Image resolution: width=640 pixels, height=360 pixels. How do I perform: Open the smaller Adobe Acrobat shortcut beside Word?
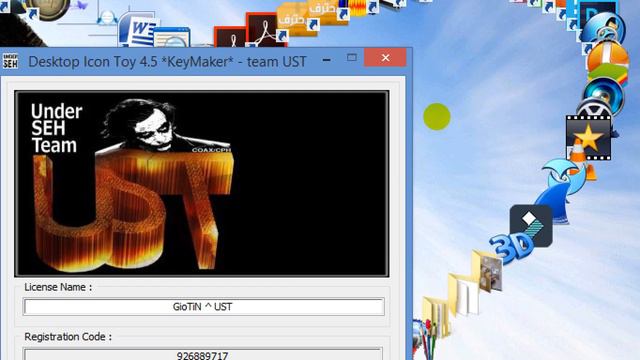point(231,38)
